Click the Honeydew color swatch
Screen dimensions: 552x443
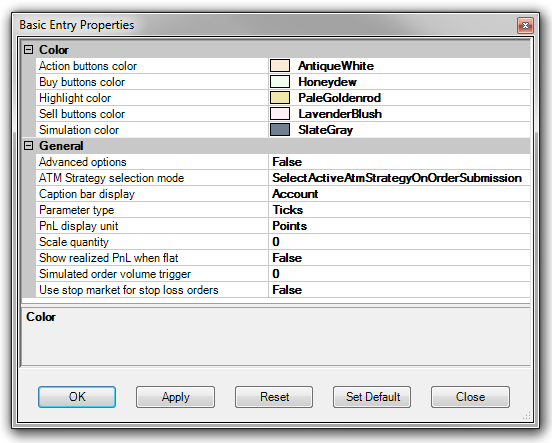[280, 82]
